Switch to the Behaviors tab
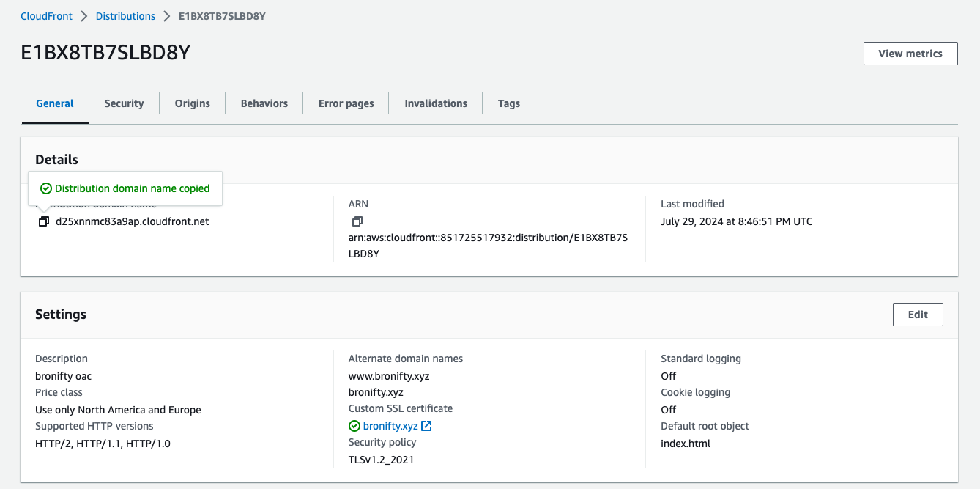This screenshot has width=980, height=489. (264, 103)
